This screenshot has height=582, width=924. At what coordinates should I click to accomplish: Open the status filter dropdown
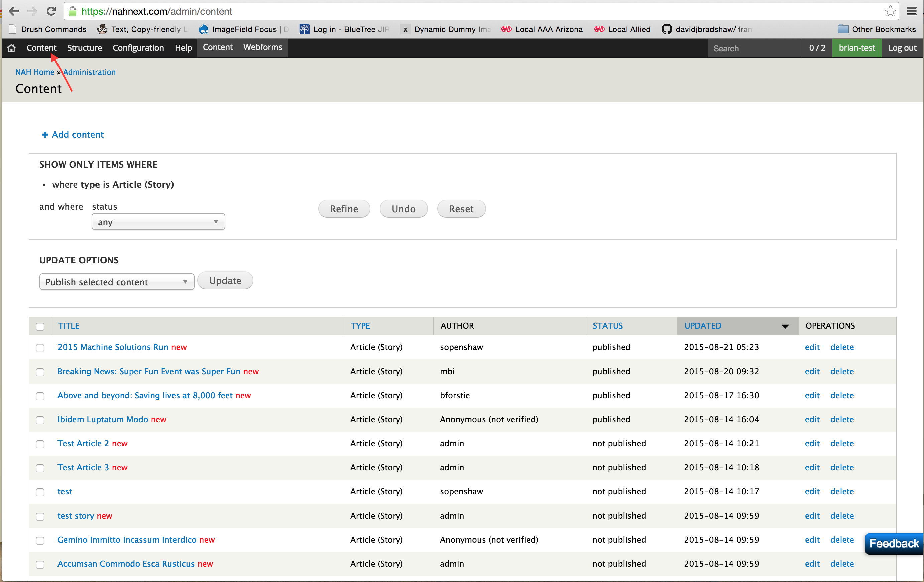(158, 222)
